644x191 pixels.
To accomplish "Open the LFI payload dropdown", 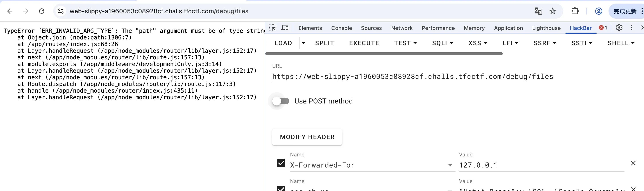I will point(510,43).
